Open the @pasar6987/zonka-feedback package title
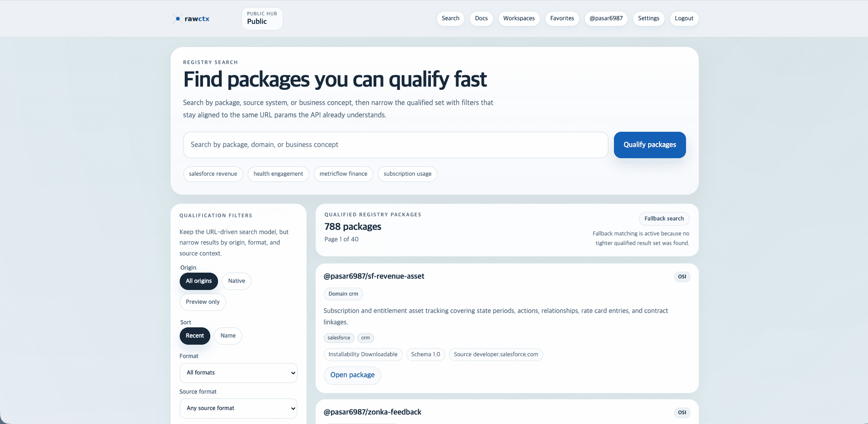Image resolution: width=868 pixels, height=424 pixels. [x=372, y=412]
